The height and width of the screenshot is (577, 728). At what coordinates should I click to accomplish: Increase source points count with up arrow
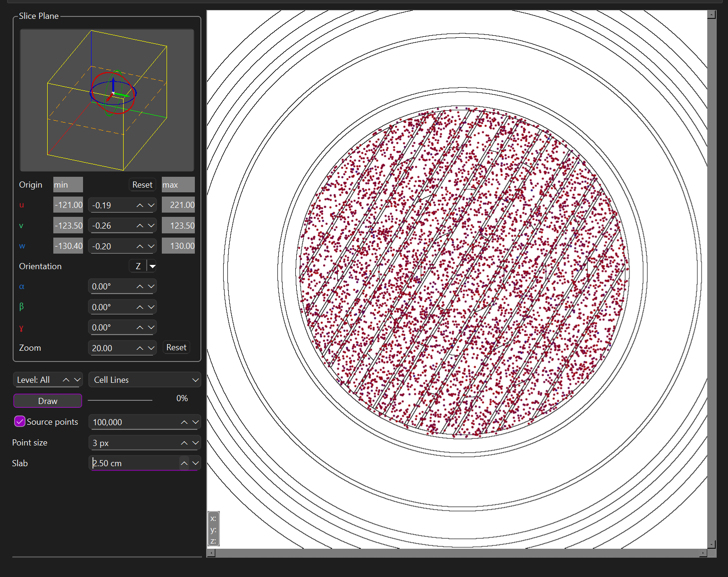pyautogui.click(x=184, y=422)
